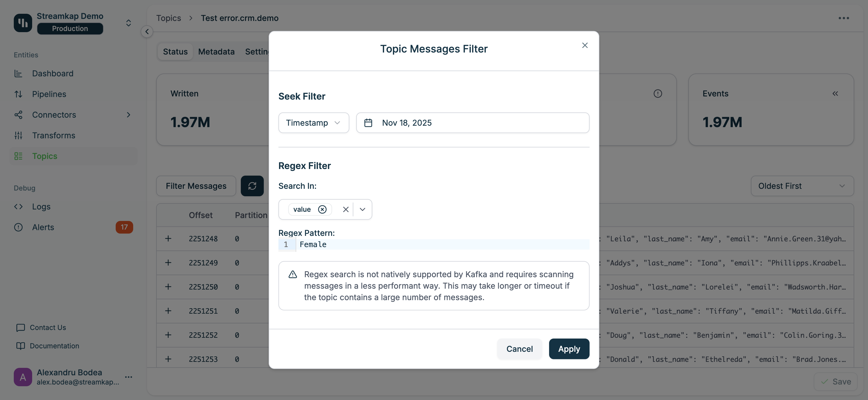The width and height of the screenshot is (868, 400).
Task: Cancel the filter dialog
Action: click(519, 349)
